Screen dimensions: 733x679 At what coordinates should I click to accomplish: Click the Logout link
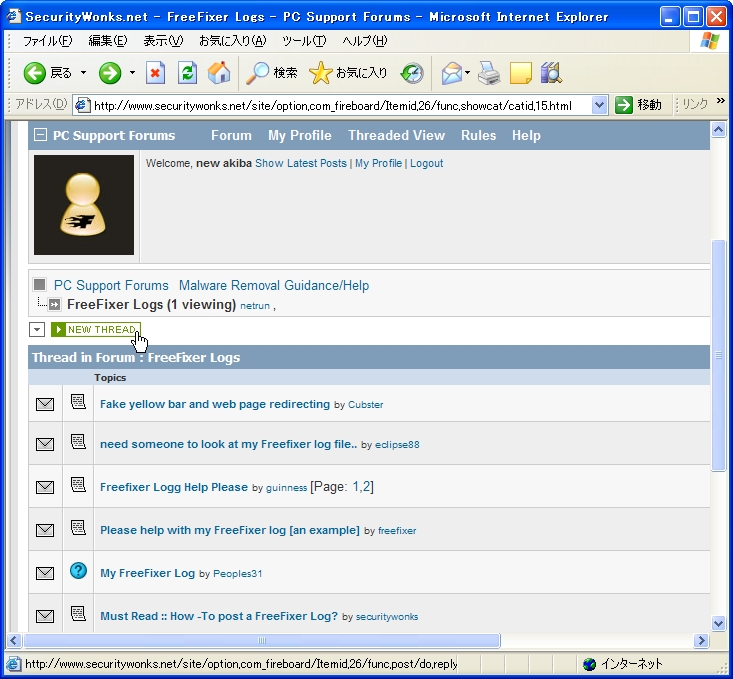(x=426, y=163)
